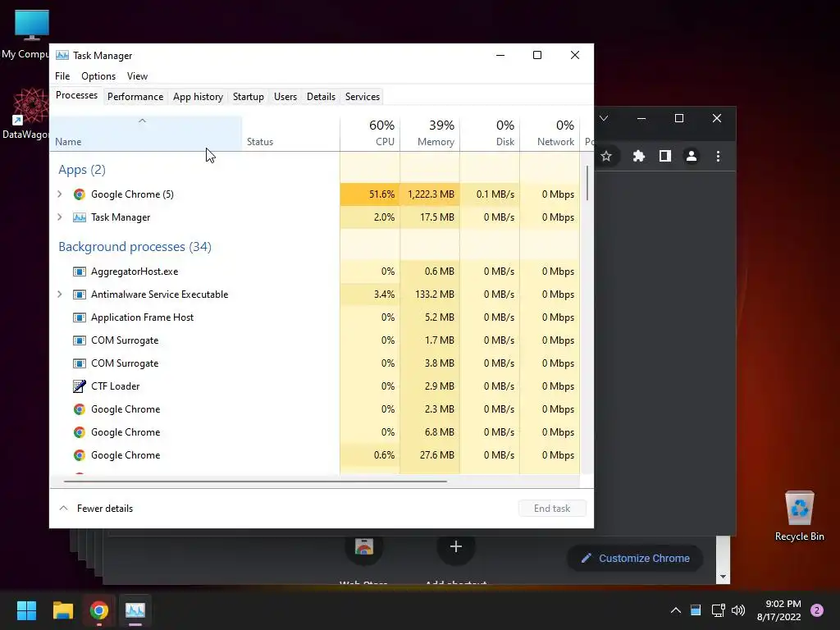The width and height of the screenshot is (840, 630).
Task: Sort by the CPU column header
Action: [370, 133]
